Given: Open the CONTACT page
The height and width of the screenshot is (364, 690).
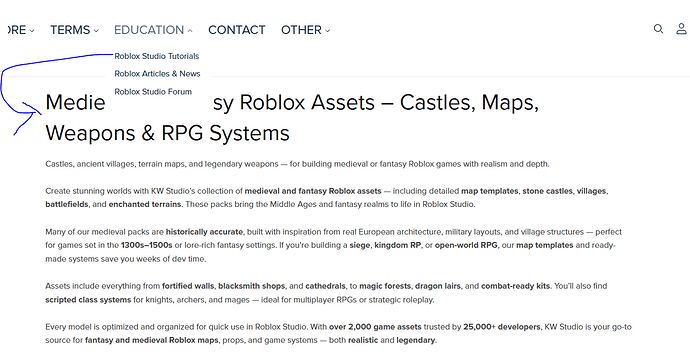Looking at the screenshot, I should (x=237, y=30).
